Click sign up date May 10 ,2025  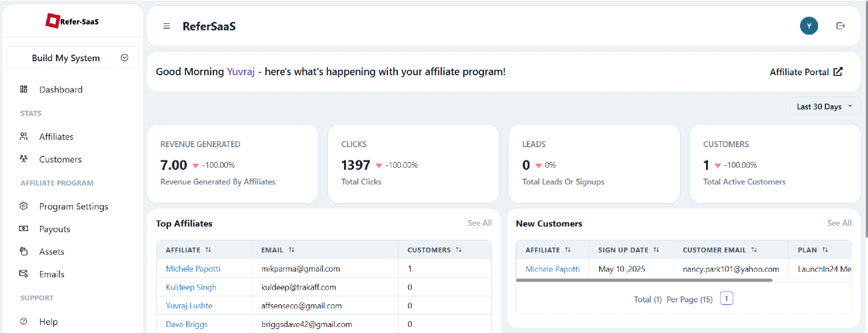pyautogui.click(x=623, y=269)
